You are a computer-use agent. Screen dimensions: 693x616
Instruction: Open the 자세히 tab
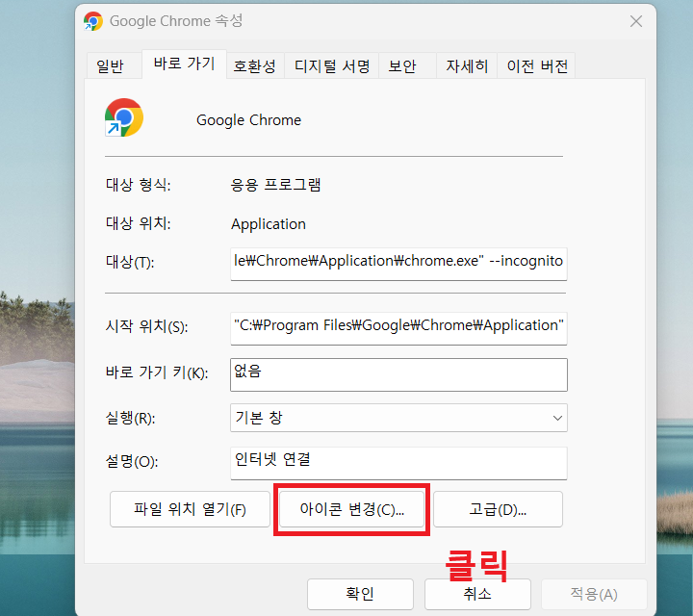click(466, 65)
